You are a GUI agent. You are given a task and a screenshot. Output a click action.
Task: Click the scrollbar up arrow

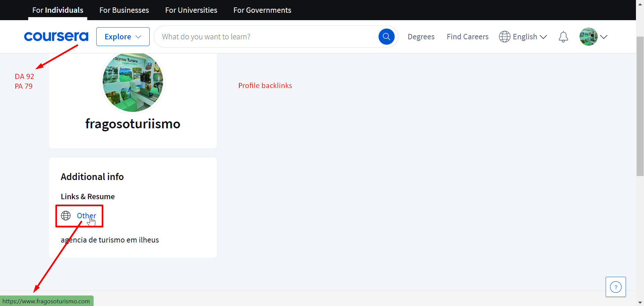640,4
